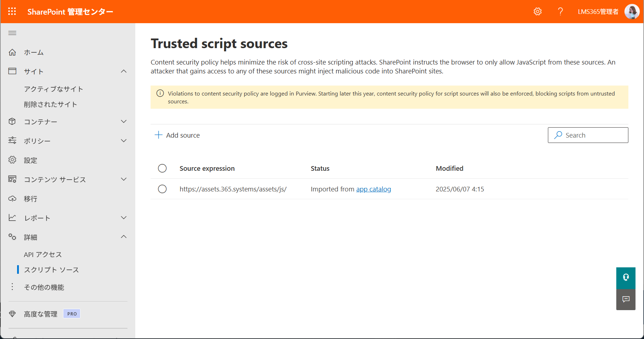The image size is (644, 339).
Task: Expand the レポート section chevron
Action: click(124, 218)
